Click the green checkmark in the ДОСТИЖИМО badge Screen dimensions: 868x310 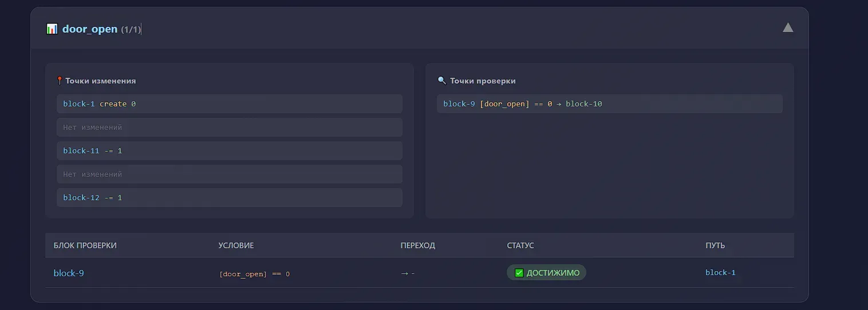pyautogui.click(x=519, y=273)
